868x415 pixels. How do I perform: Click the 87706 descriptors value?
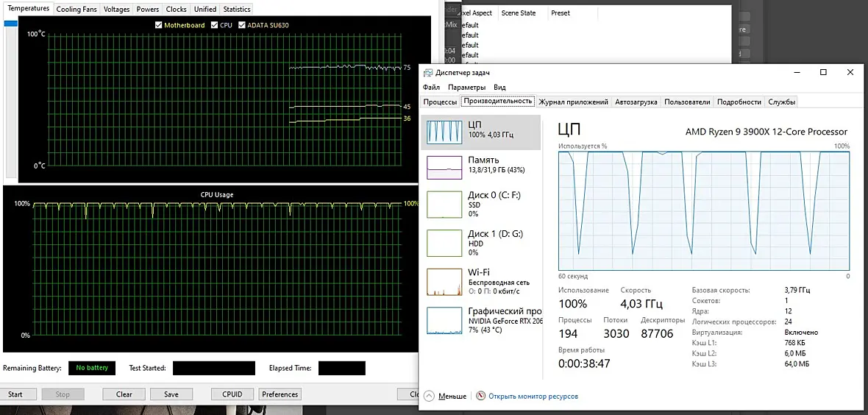(657, 334)
